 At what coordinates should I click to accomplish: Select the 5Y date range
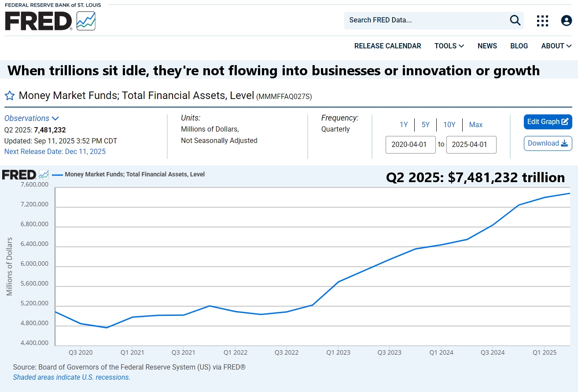click(x=425, y=125)
